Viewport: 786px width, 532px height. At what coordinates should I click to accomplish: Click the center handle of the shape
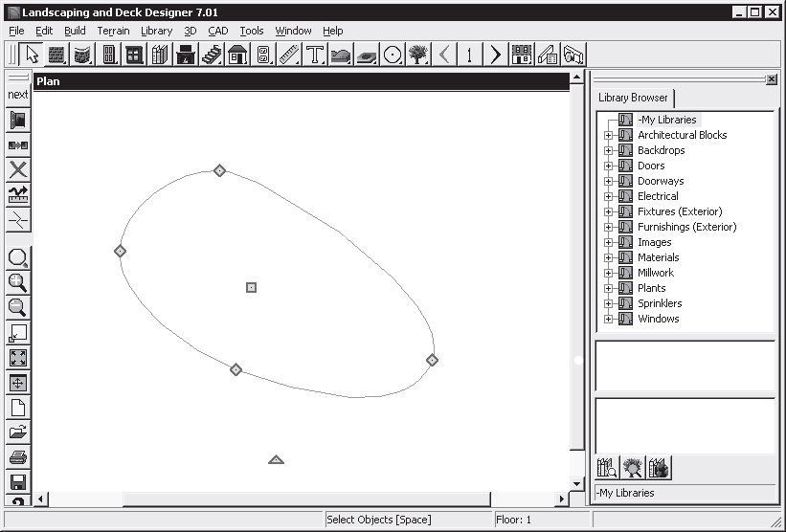[251, 287]
